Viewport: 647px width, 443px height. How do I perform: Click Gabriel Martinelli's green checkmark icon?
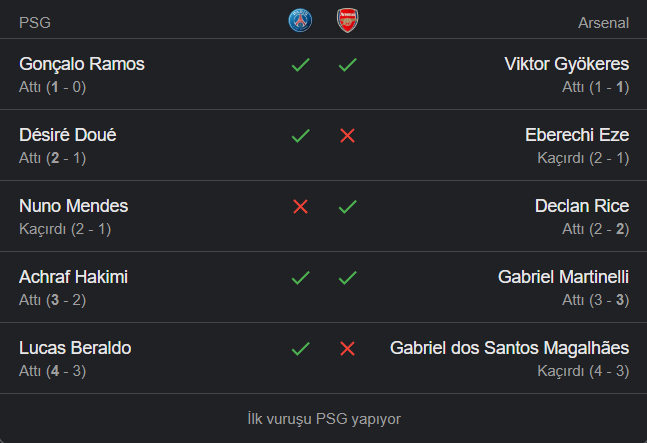pyautogui.click(x=347, y=278)
